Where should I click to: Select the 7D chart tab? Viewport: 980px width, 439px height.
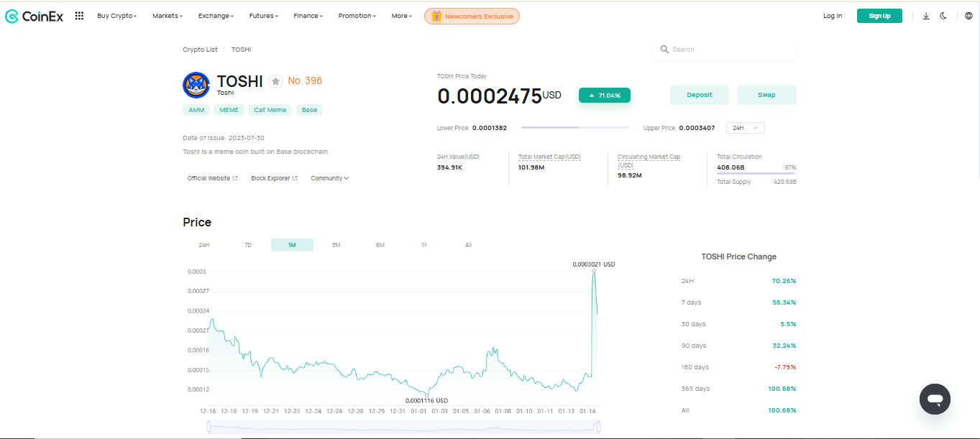coord(248,245)
